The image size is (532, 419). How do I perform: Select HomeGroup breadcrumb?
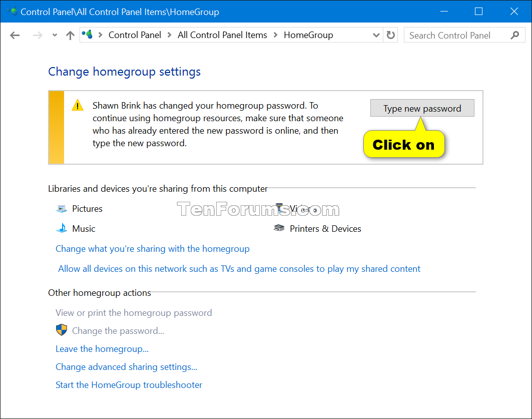[x=308, y=35]
